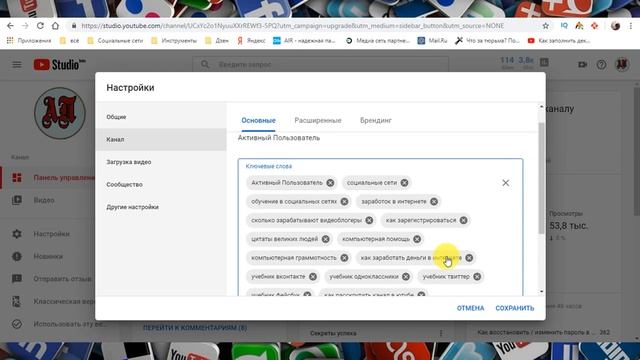Remove 'как заработать деньги в интернете' keyword
The height and width of the screenshot is (360, 640).
pyautogui.click(x=469, y=258)
